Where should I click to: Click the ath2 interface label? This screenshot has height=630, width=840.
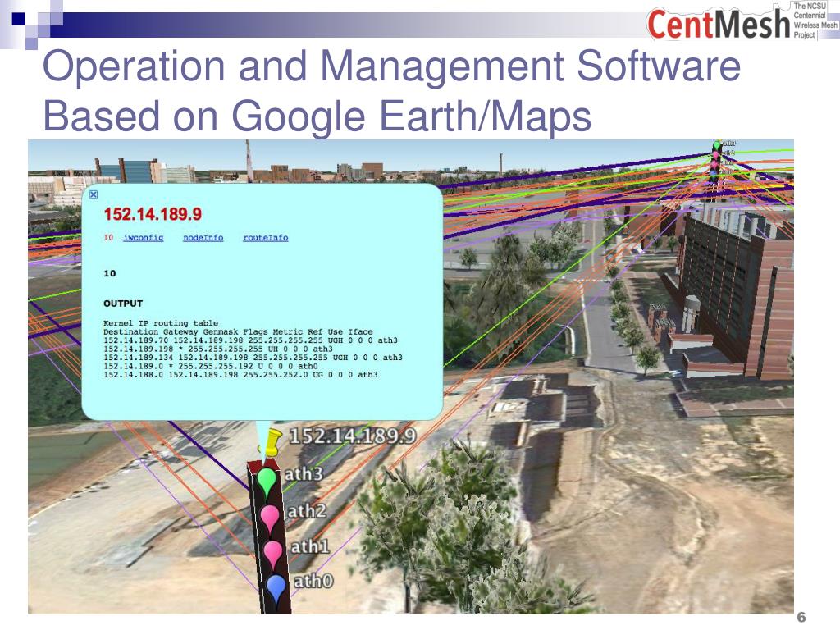pyautogui.click(x=307, y=510)
